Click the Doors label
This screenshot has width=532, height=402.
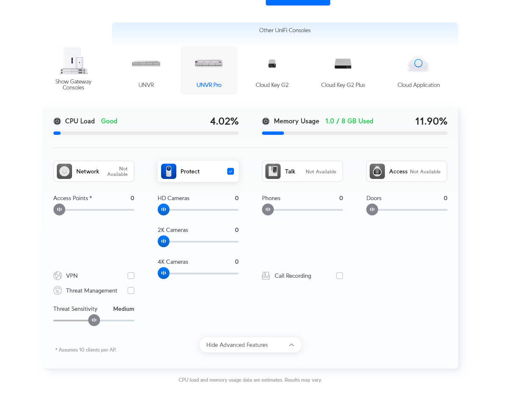pyautogui.click(x=374, y=198)
